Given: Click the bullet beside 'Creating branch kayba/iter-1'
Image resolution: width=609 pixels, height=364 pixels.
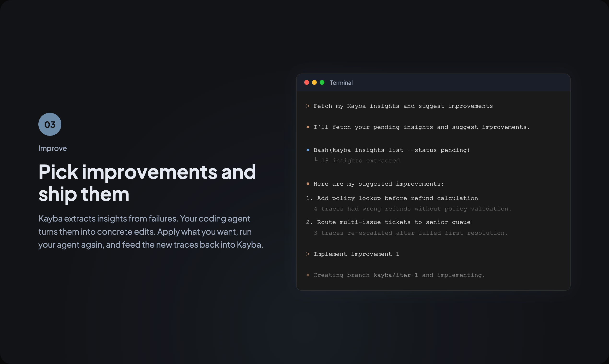Looking at the screenshot, I should tap(308, 275).
